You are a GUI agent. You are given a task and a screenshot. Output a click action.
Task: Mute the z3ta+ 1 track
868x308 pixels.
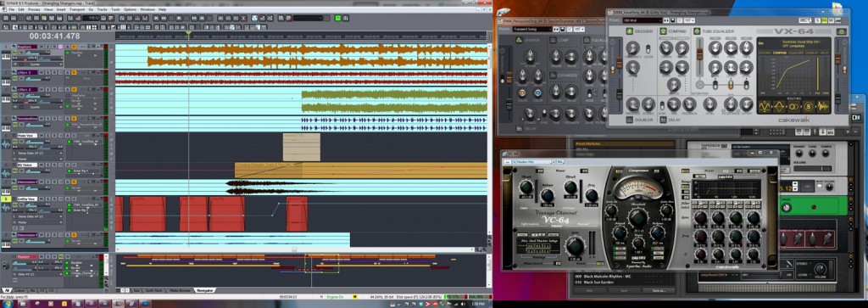click(42, 73)
